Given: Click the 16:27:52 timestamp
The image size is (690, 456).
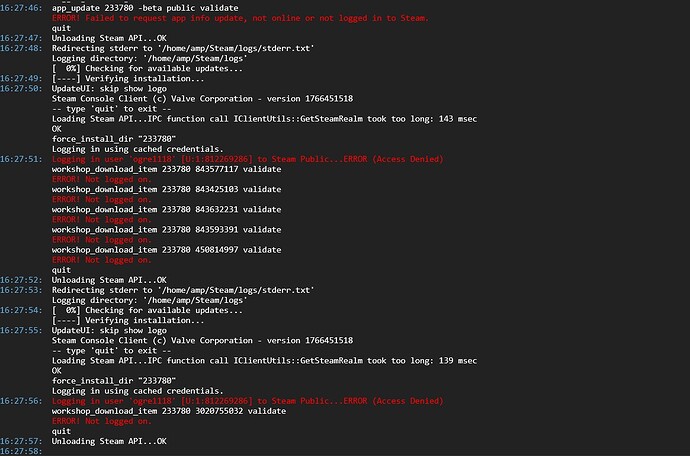Looking at the screenshot, I should click(x=22, y=280).
